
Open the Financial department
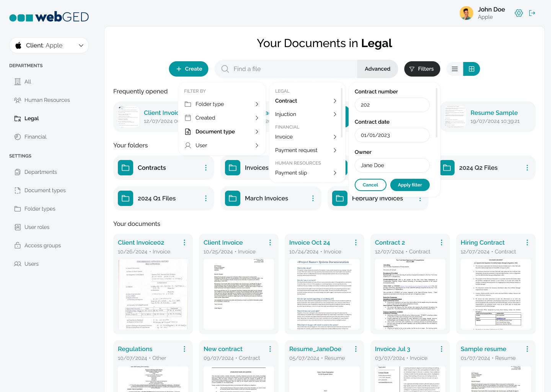pos(31,137)
